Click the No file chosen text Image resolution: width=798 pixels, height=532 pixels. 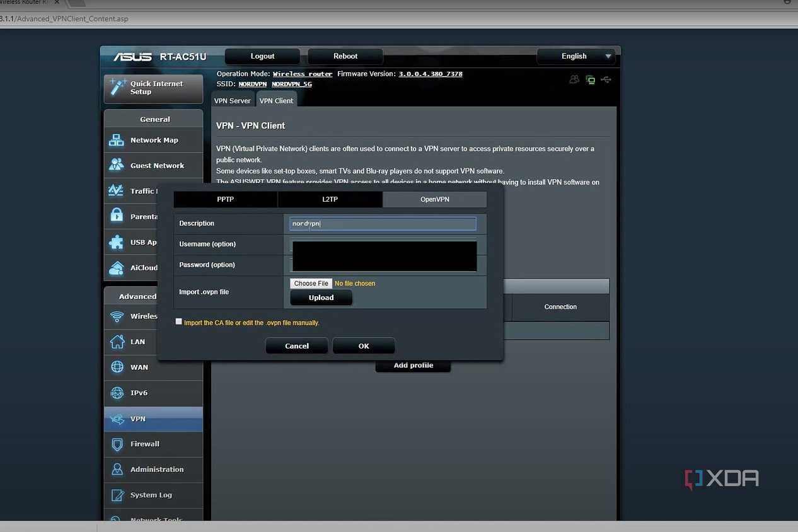click(x=355, y=284)
